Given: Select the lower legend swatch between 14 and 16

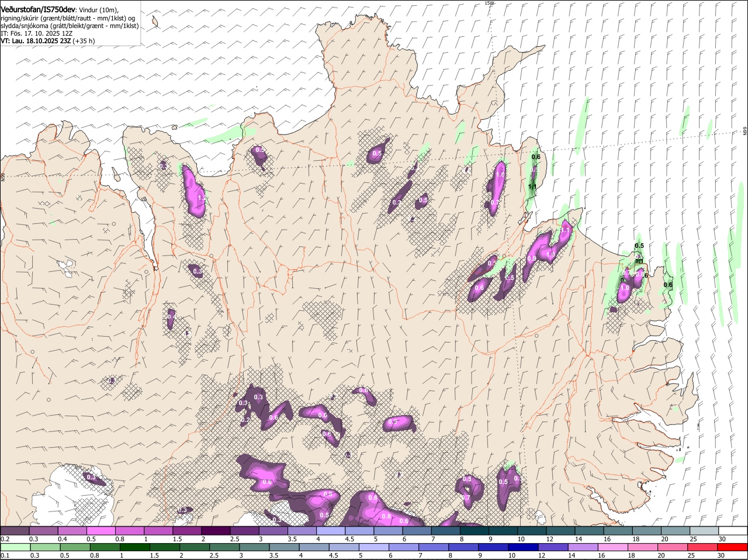Looking at the screenshot, I should click(x=582, y=548).
